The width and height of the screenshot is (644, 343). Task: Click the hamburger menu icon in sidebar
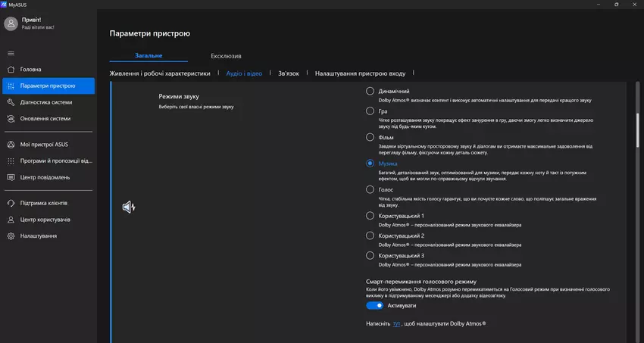[11, 53]
